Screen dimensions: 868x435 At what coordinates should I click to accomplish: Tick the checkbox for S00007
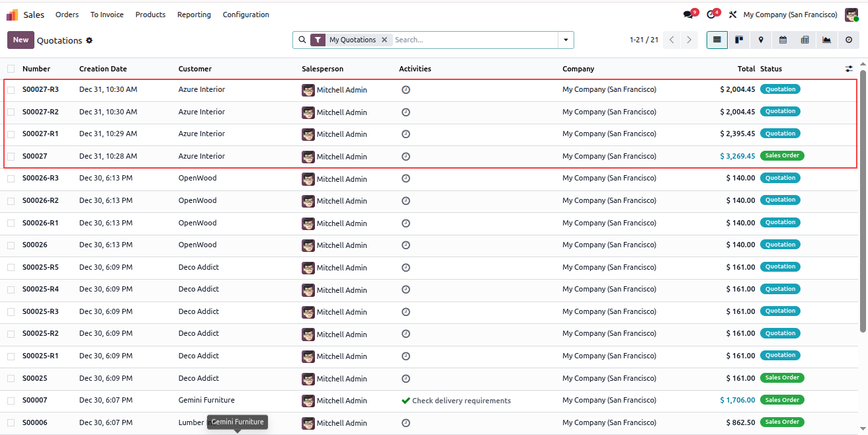(x=11, y=401)
